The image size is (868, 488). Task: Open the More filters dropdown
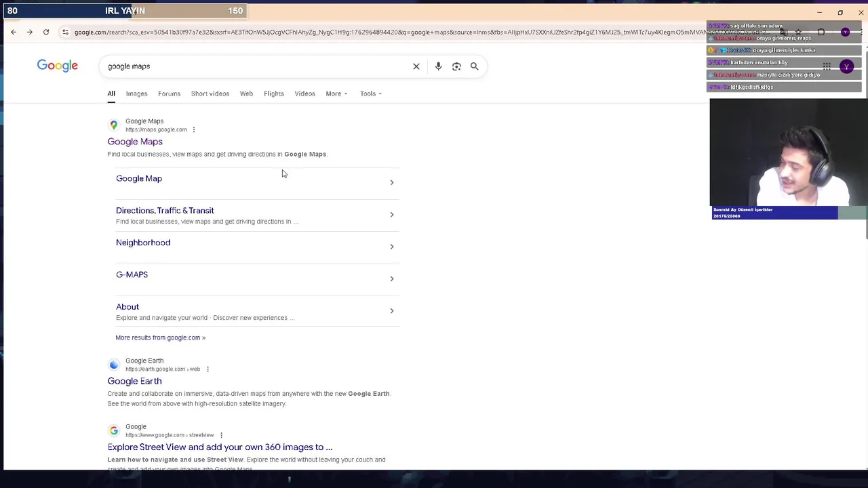pyautogui.click(x=336, y=94)
